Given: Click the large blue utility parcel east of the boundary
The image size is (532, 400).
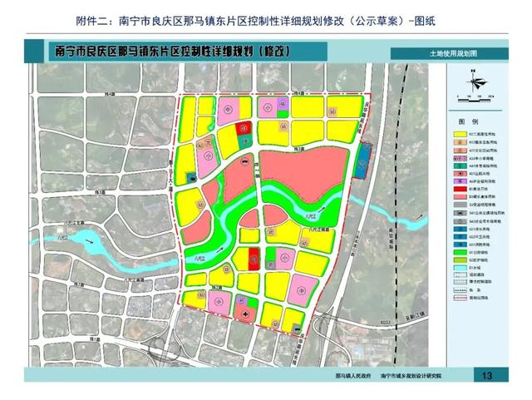Looking at the screenshot, I should click(362, 160).
